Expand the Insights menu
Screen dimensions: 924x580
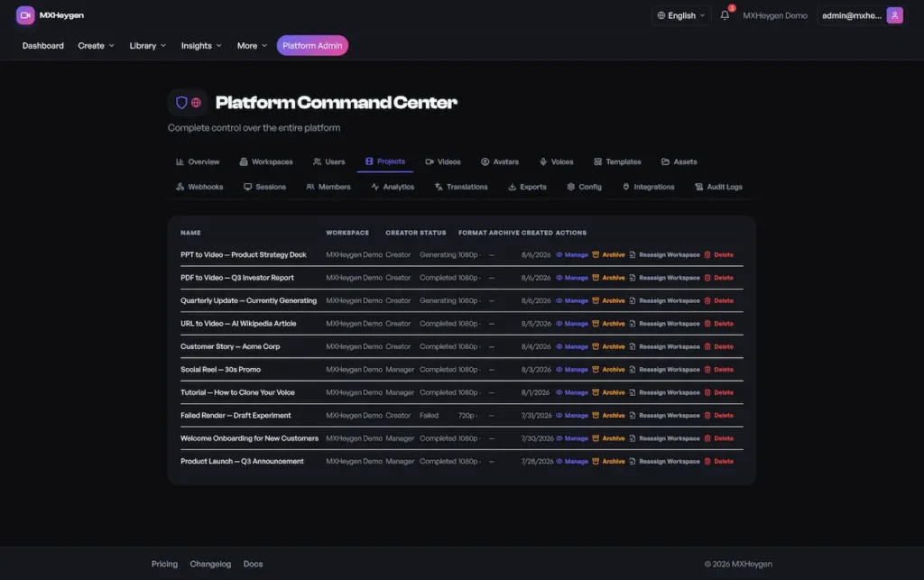[x=201, y=46]
